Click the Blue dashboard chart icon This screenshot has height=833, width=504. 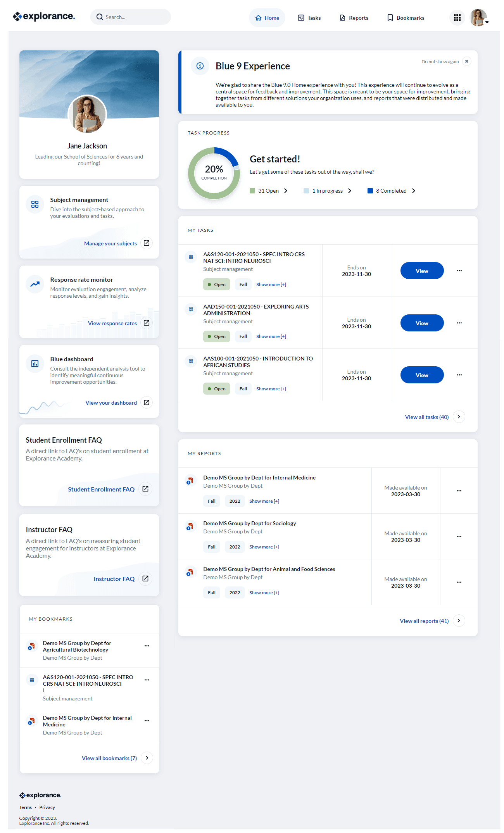[35, 364]
